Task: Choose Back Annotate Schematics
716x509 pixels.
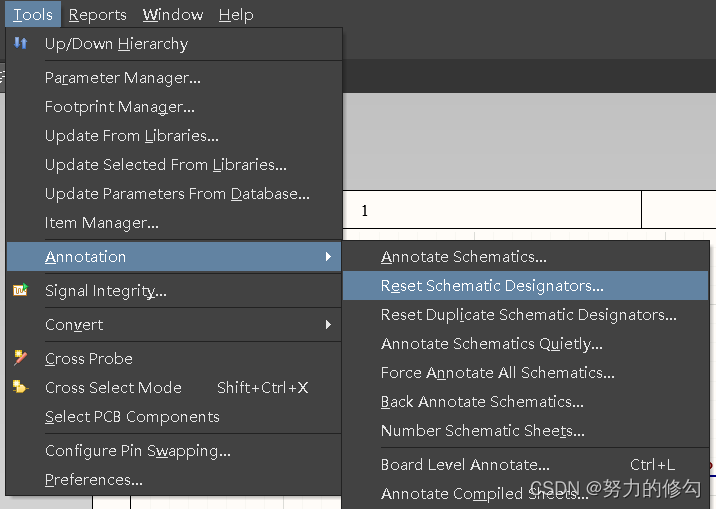Action: pyautogui.click(x=526, y=402)
